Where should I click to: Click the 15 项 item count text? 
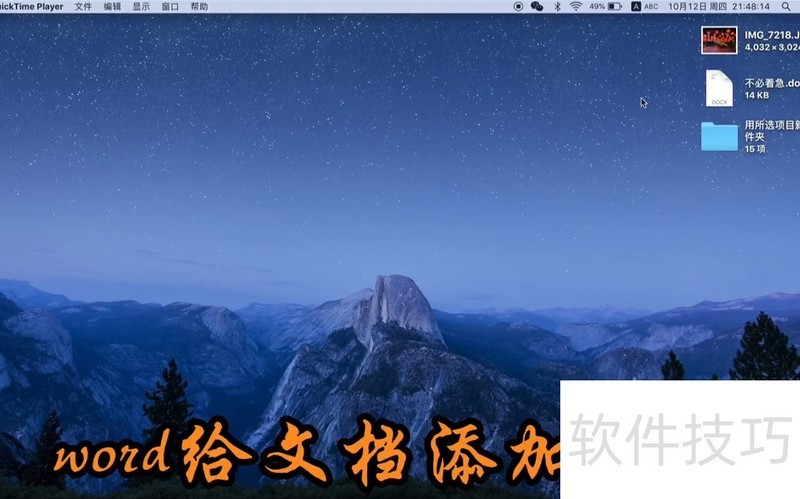coord(755,149)
